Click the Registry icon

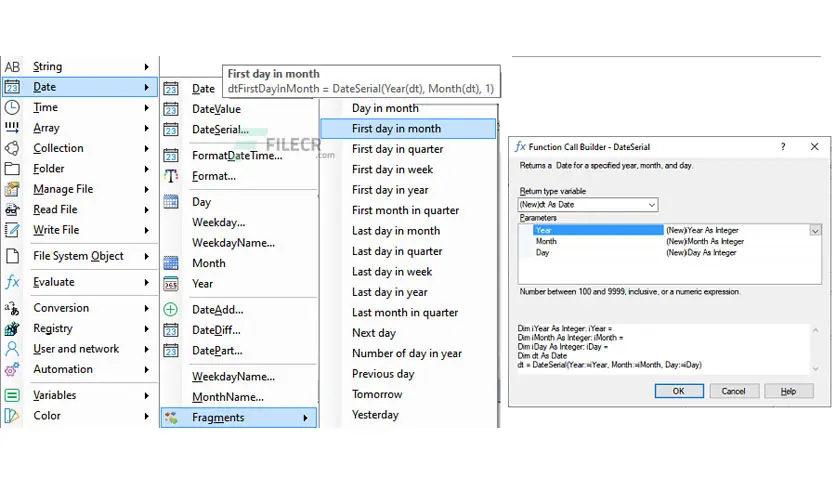coord(12,328)
